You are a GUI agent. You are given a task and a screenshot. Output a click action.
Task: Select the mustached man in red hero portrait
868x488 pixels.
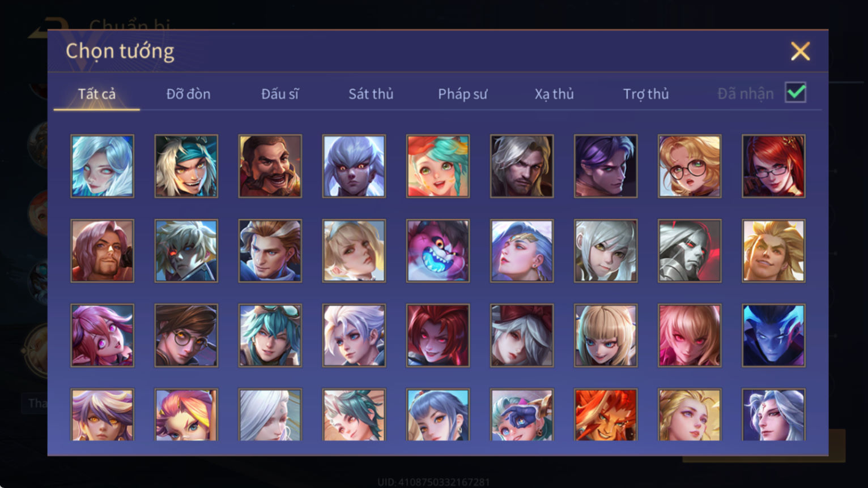tap(270, 166)
